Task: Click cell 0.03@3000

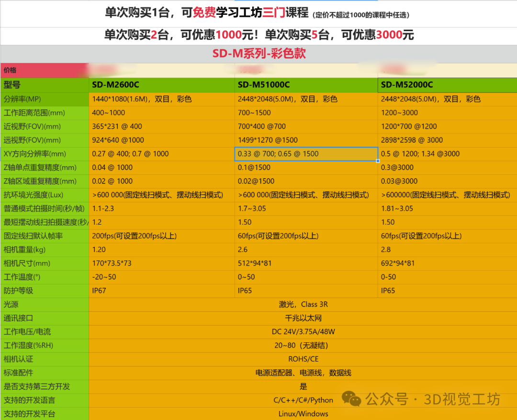Action: coord(448,182)
